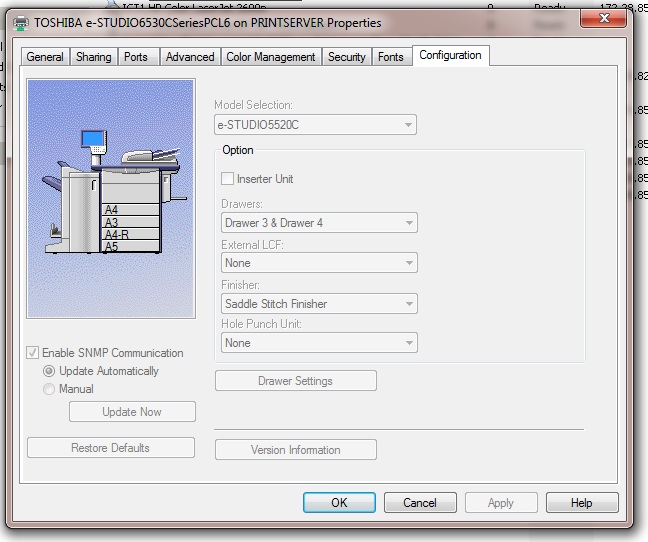Expand the Hole Punch Unit dropdown
This screenshot has width=648, height=542.
tap(319, 343)
